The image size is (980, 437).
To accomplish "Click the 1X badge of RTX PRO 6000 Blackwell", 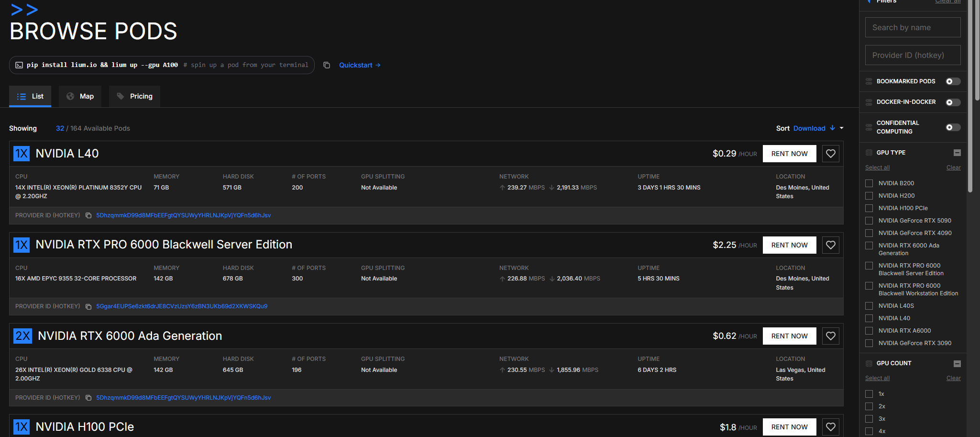I will [22, 245].
